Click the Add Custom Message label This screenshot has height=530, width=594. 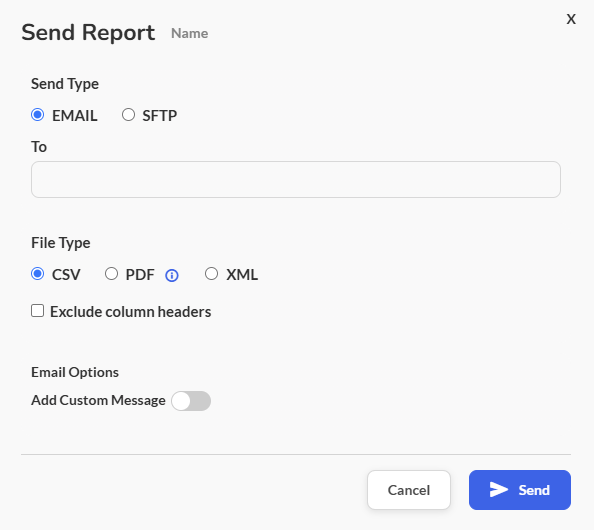pyautogui.click(x=98, y=400)
